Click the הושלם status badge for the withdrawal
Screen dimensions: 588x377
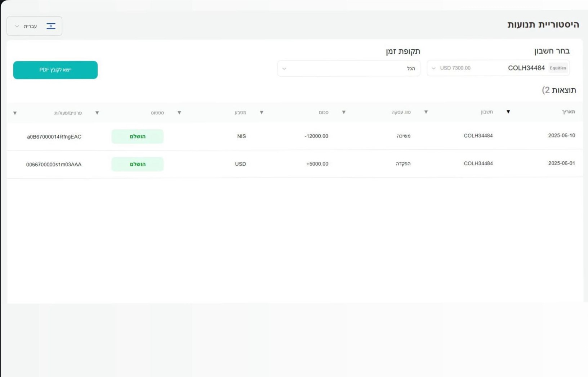point(137,136)
